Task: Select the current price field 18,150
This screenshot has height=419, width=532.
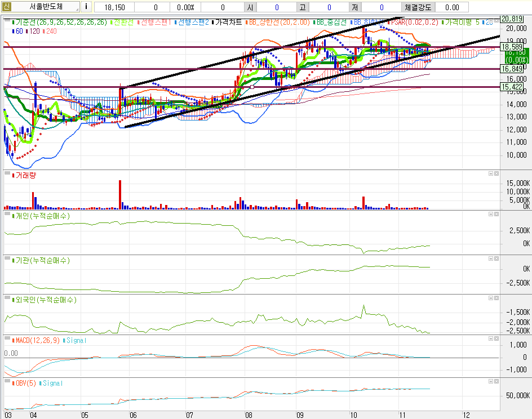Action: tap(114, 7)
